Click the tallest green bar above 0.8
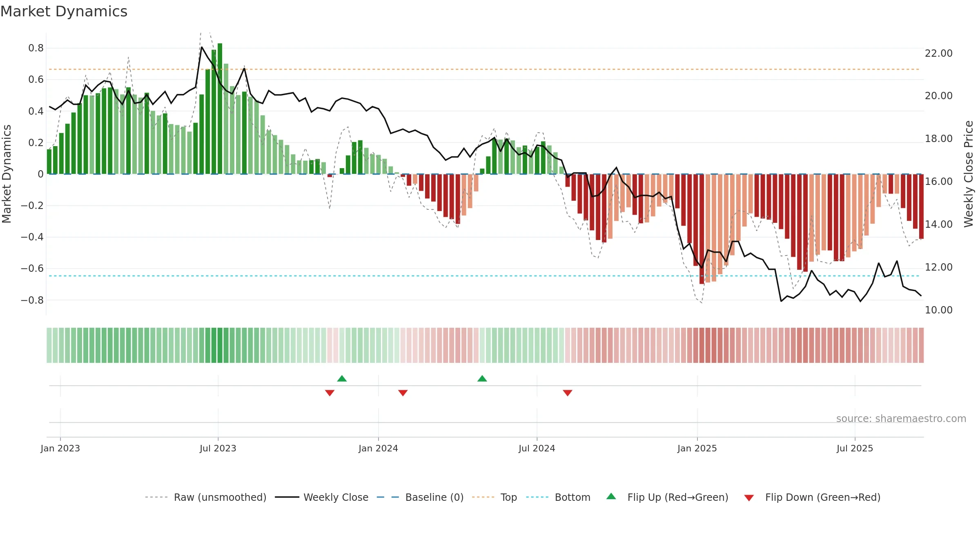The height and width of the screenshot is (551, 980). click(x=220, y=109)
